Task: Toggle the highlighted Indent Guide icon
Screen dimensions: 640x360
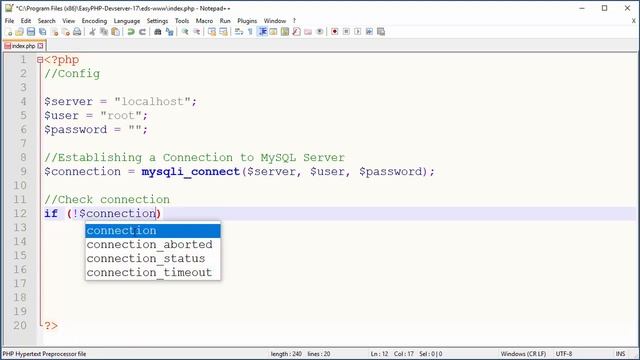Action: (x=262, y=32)
